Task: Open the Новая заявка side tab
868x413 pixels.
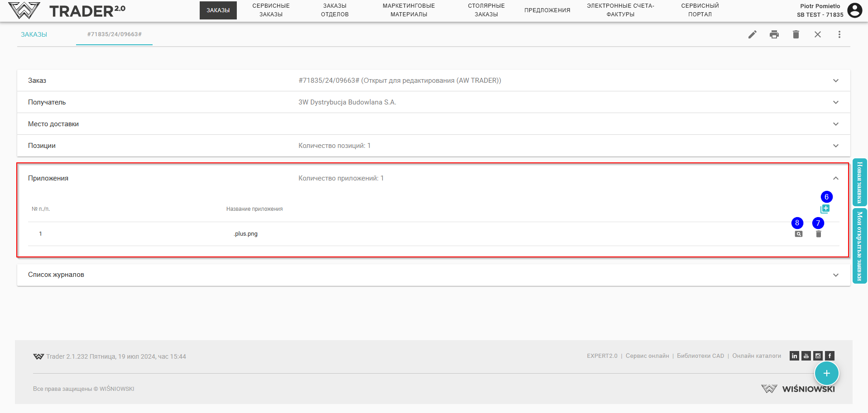Action: click(x=859, y=182)
